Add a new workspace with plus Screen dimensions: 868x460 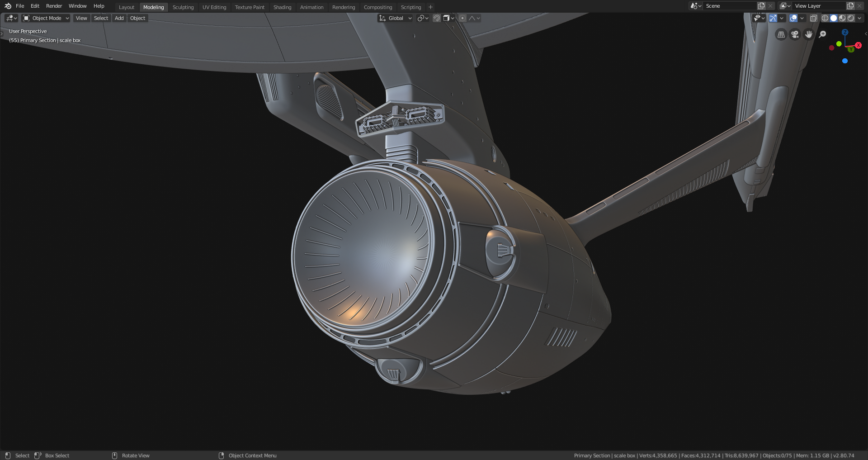coord(430,7)
